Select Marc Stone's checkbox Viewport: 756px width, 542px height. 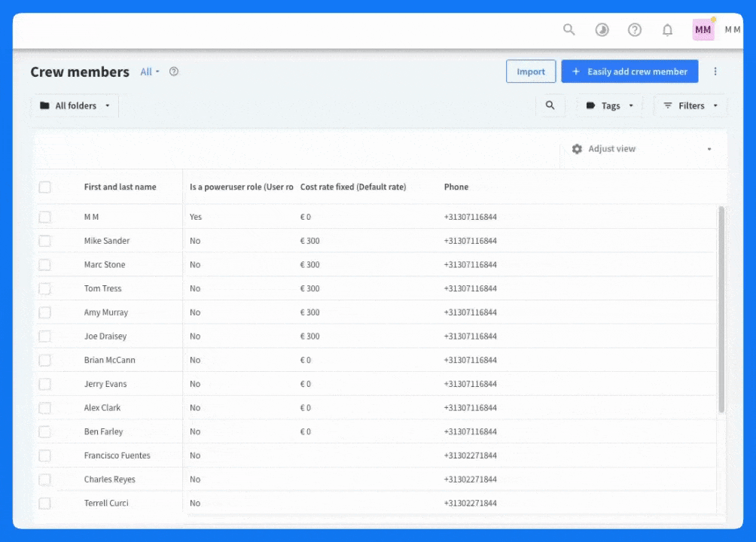[45, 265]
